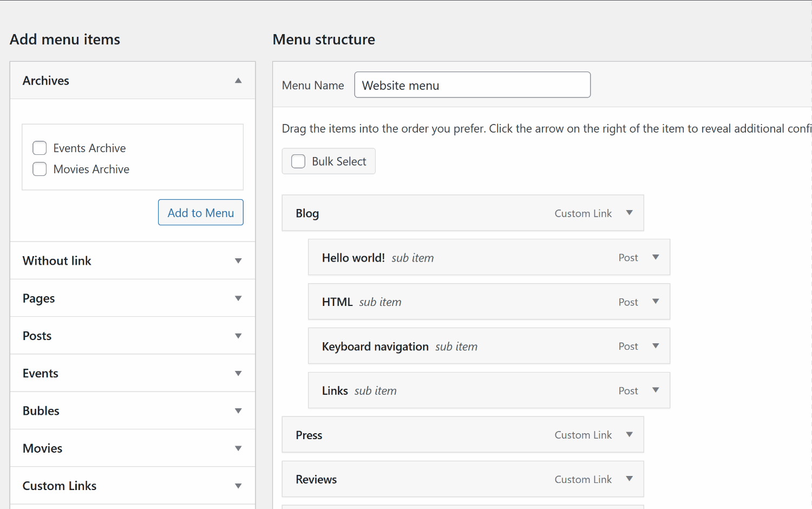Screen dimensions: 812x509
Task: Expand the HTML sub item arrow
Action: [x=656, y=302]
